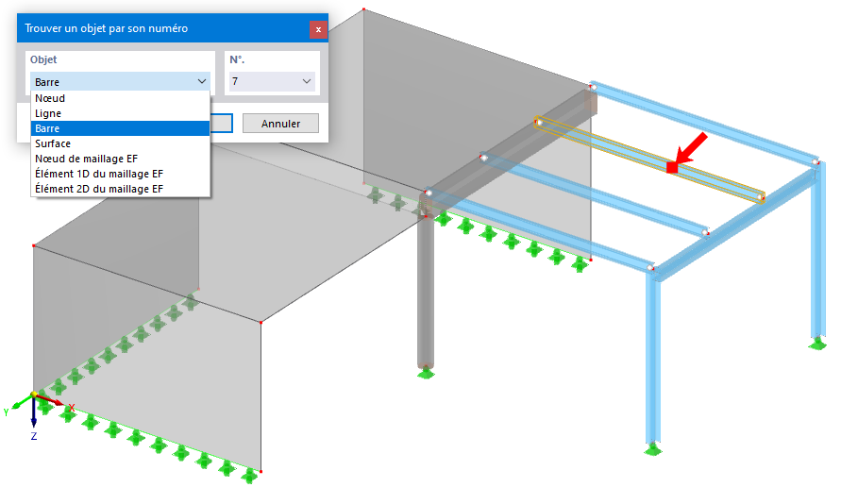Click the grey column under the slab
The height and width of the screenshot is (504, 841).
tap(426, 293)
